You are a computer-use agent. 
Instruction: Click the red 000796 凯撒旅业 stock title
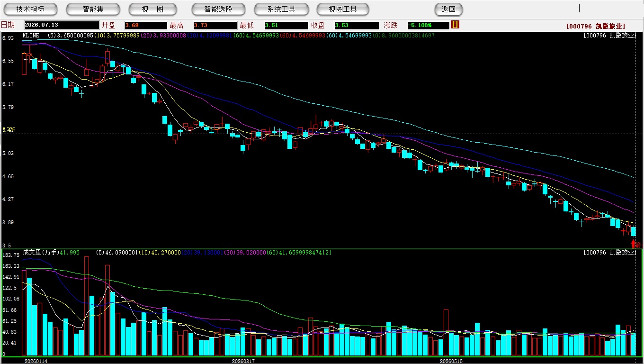point(596,26)
